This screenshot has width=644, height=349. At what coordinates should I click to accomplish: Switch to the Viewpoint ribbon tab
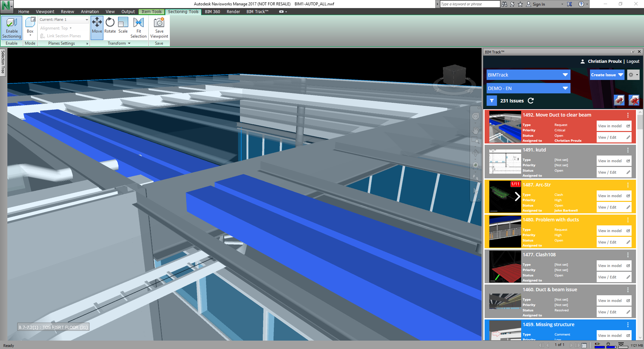(x=45, y=12)
